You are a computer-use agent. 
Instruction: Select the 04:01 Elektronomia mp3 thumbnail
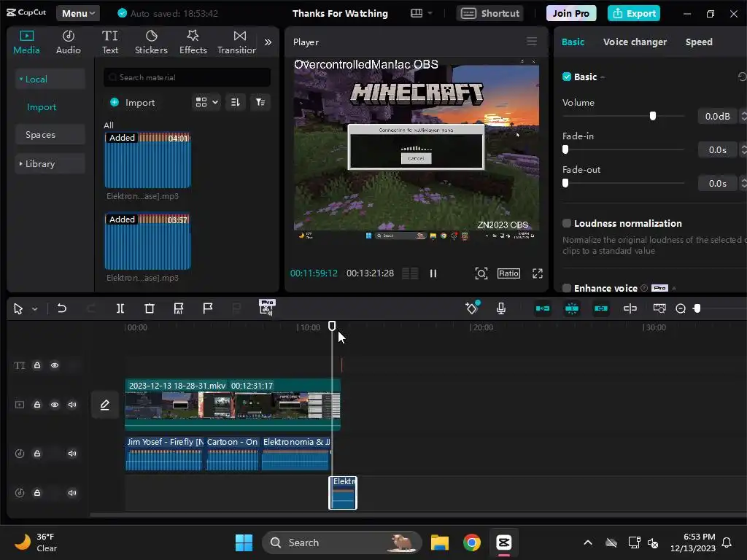(x=147, y=160)
